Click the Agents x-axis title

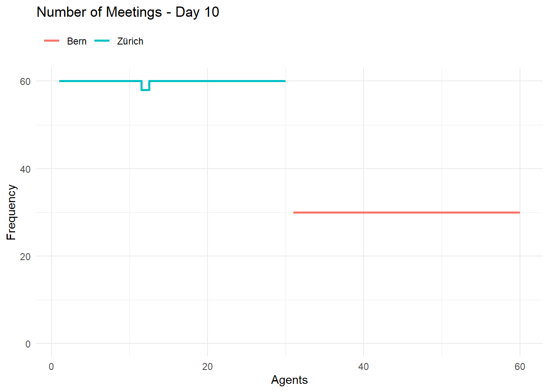(x=289, y=380)
